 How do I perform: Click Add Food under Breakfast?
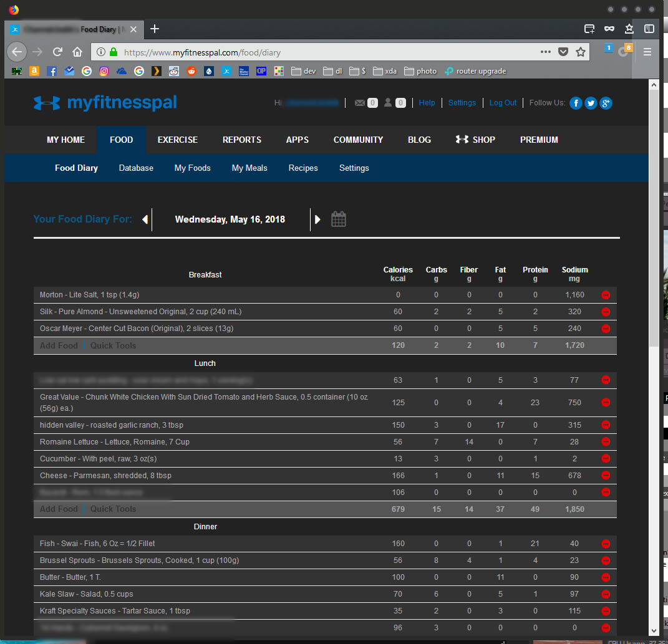(x=59, y=345)
